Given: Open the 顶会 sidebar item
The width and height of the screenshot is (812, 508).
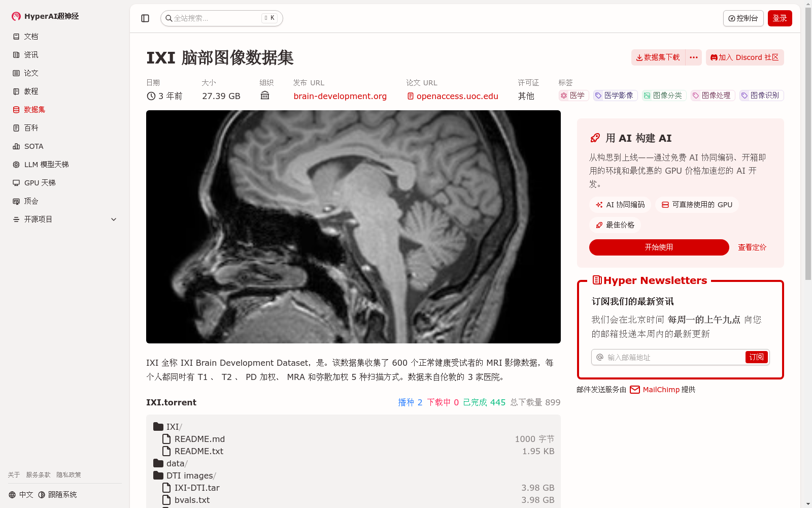Looking at the screenshot, I should point(65,201).
